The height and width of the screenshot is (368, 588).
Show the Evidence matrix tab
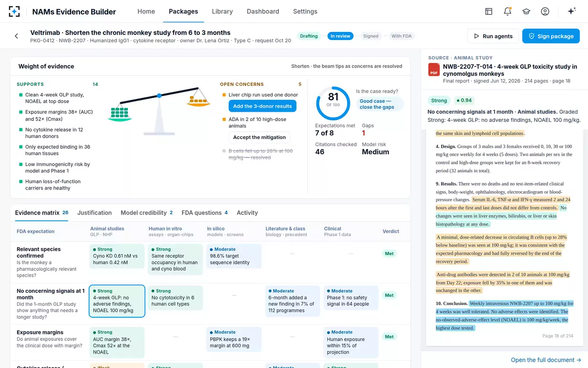(42, 213)
